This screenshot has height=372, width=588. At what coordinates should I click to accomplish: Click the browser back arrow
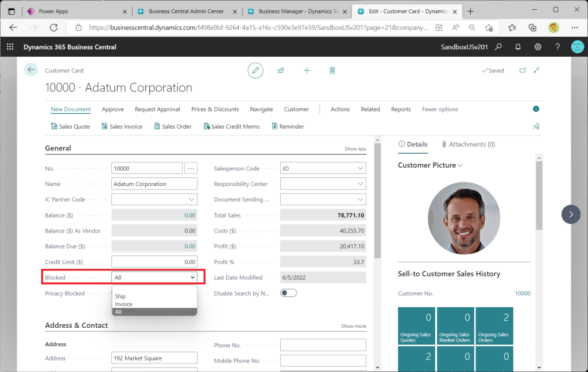click(13, 28)
